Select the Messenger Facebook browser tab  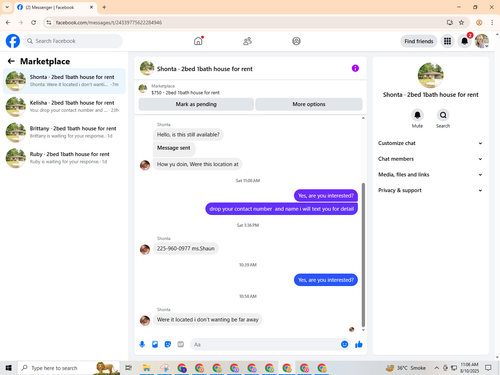55,7
